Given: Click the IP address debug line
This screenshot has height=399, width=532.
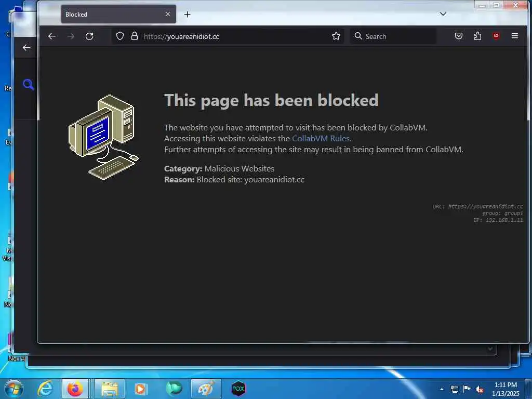Looking at the screenshot, I should [x=498, y=220].
